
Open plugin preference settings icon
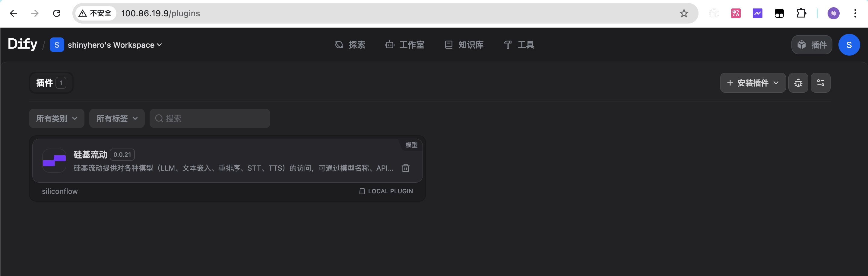[x=820, y=83]
